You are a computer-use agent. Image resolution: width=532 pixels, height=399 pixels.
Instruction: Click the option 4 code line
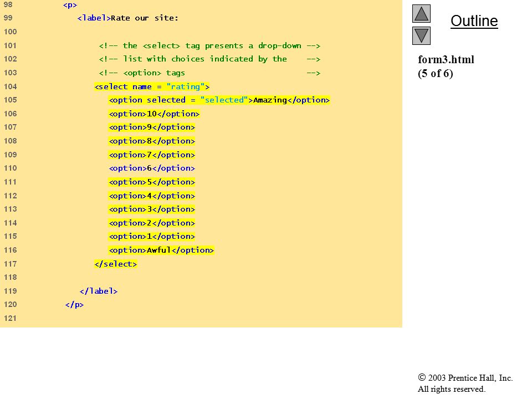(x=152, y=196)
